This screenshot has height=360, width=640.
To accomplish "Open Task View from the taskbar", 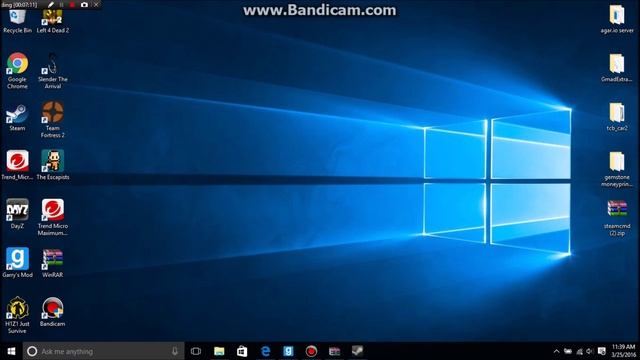I will tap(196, 351).
